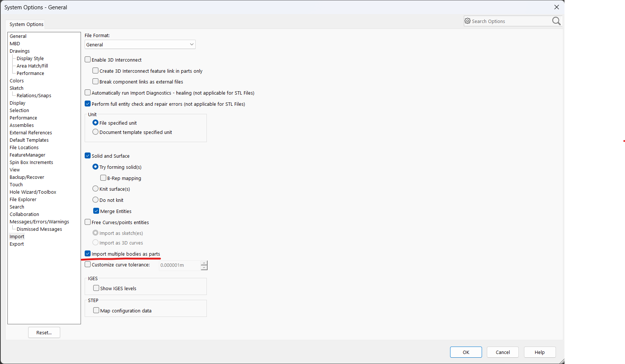625x364 pixels.
Task: Open FeatureManager options
Action: (27, 155)
